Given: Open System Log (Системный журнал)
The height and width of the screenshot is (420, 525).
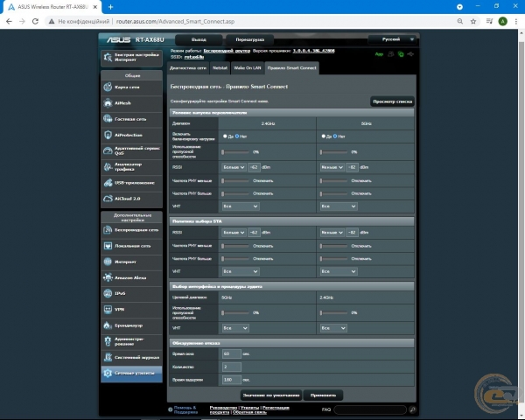Looking at the screenshot, I should tap(131, 357).
